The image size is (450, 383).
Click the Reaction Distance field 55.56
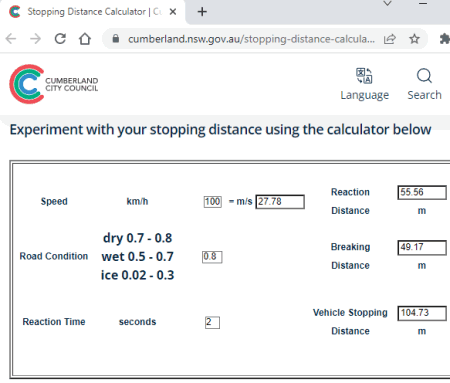(x=422, y=192)
